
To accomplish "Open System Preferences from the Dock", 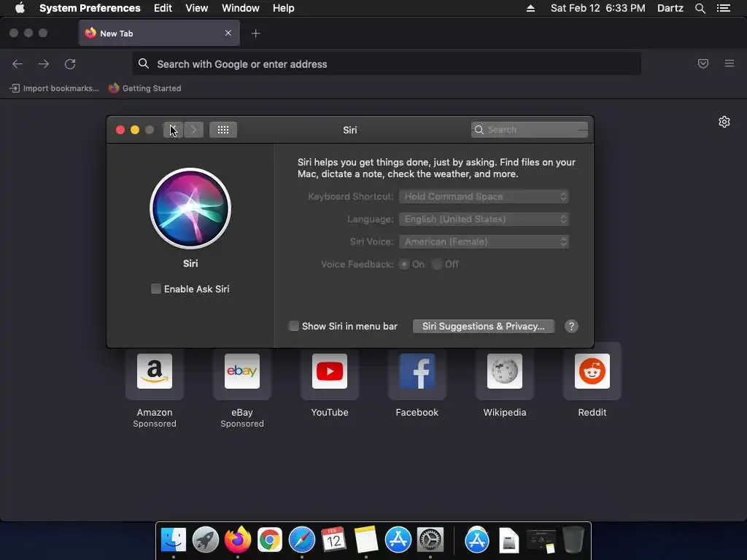I will pyautogui.click(x=430, y=540).
